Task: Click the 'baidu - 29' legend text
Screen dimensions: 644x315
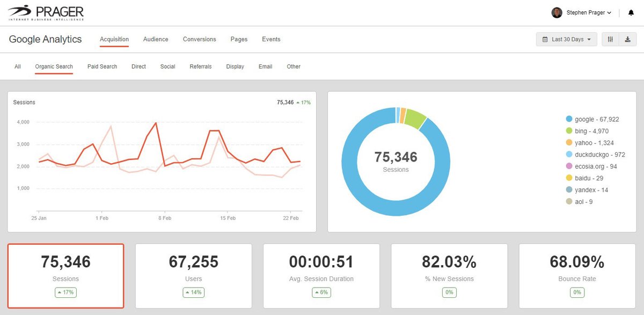Action: pyautogui.click(x=589, y=178)
